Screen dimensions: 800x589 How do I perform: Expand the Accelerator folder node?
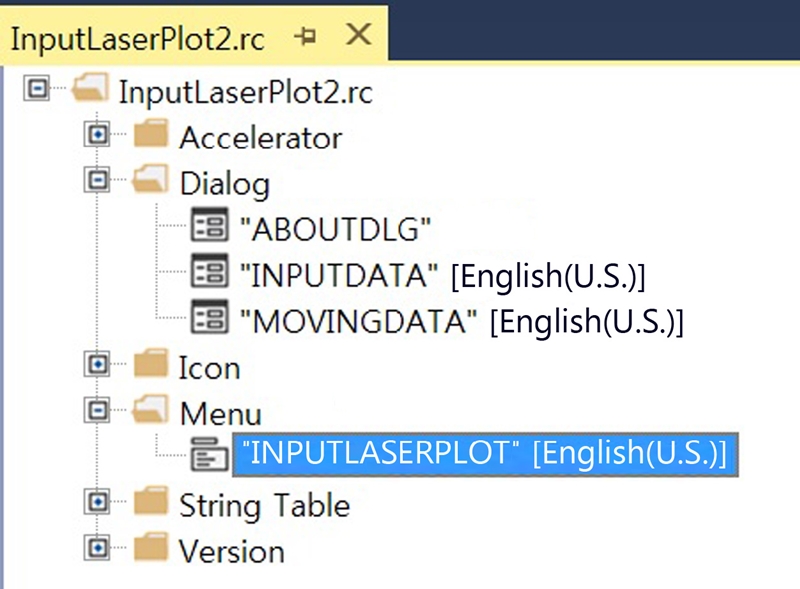click(x=97, y=135)
